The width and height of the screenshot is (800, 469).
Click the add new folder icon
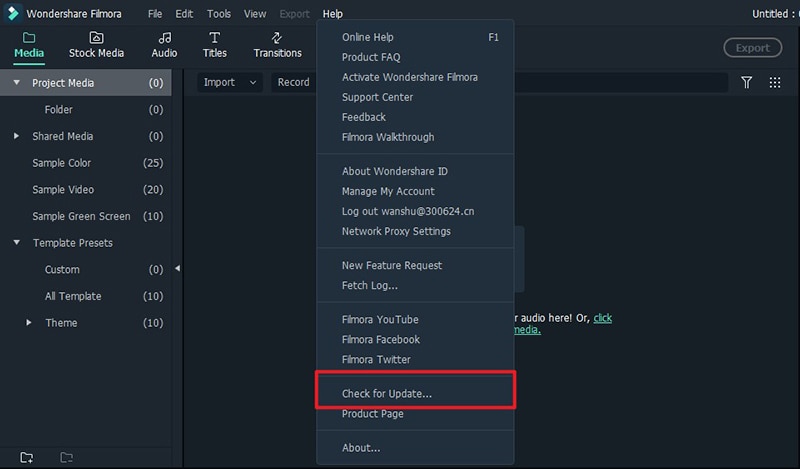point(27,457)
